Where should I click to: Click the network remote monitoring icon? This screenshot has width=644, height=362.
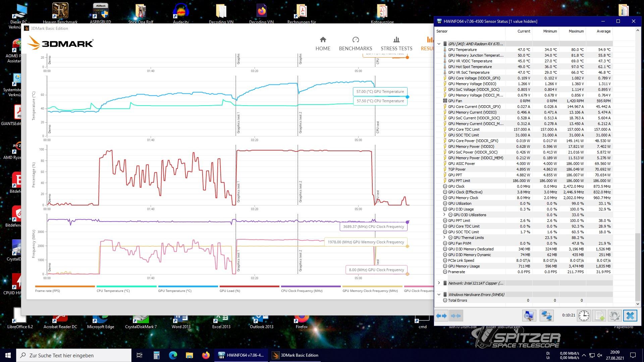coord(546,316)
